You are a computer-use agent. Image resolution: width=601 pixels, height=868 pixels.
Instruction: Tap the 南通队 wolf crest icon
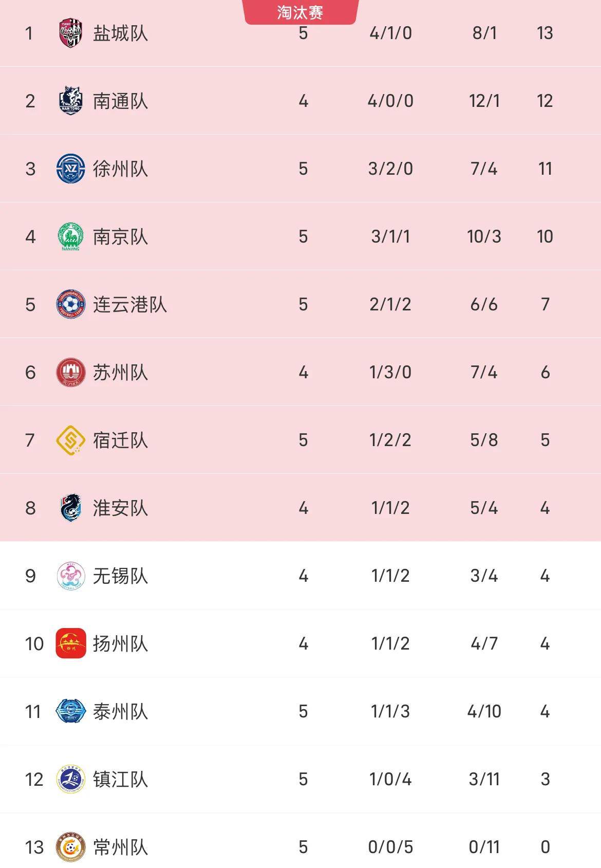click(71, 101)
